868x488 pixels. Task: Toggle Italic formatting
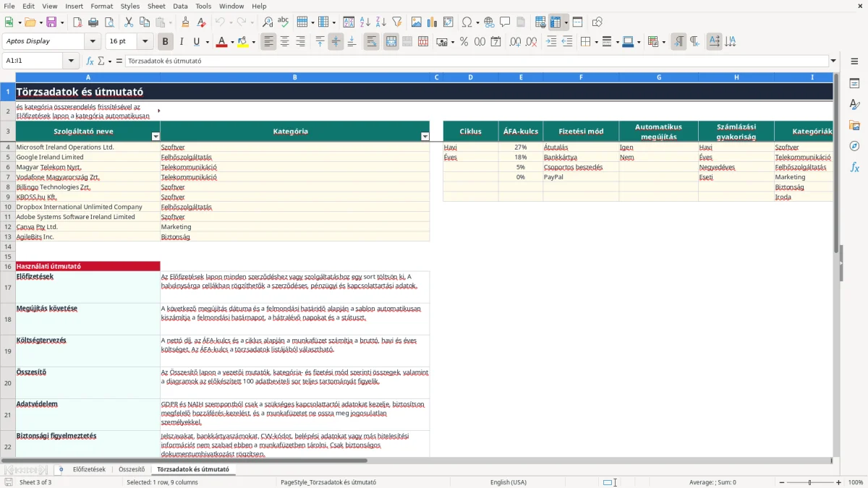[x=182, y=42]
